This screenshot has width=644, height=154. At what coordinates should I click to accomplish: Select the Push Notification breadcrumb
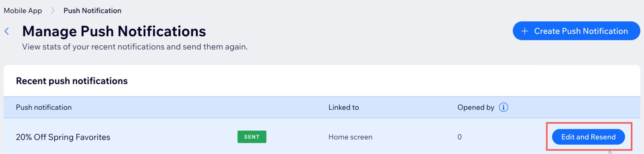point(92,10)
